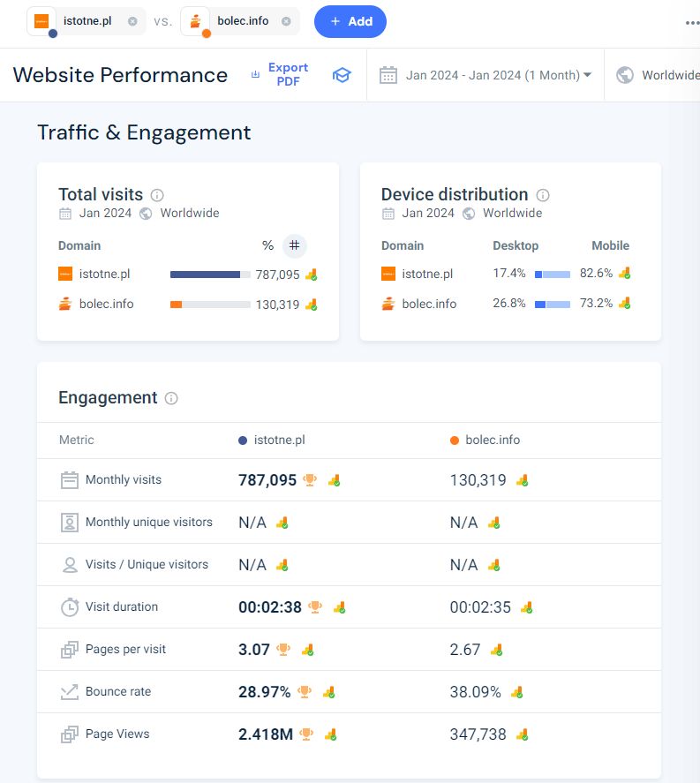
Task: Open the Jan 2024 date range dropdown
Action: coord(485,75)
